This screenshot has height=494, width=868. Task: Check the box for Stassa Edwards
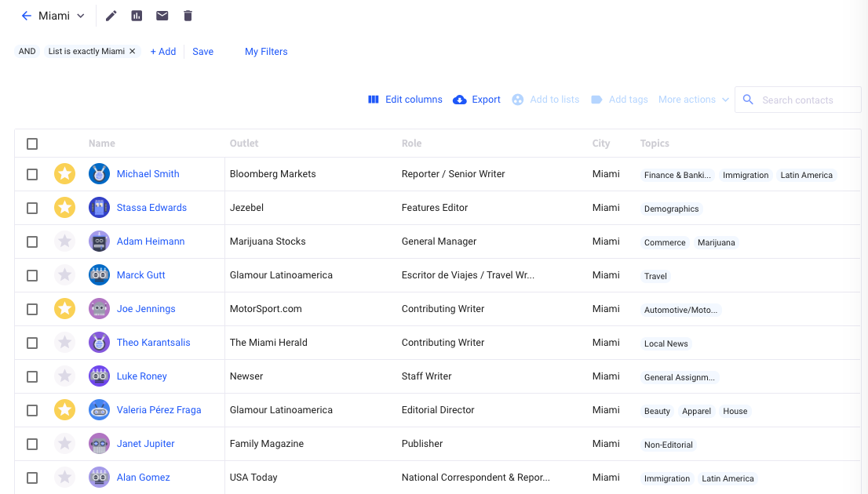[32, 208]
